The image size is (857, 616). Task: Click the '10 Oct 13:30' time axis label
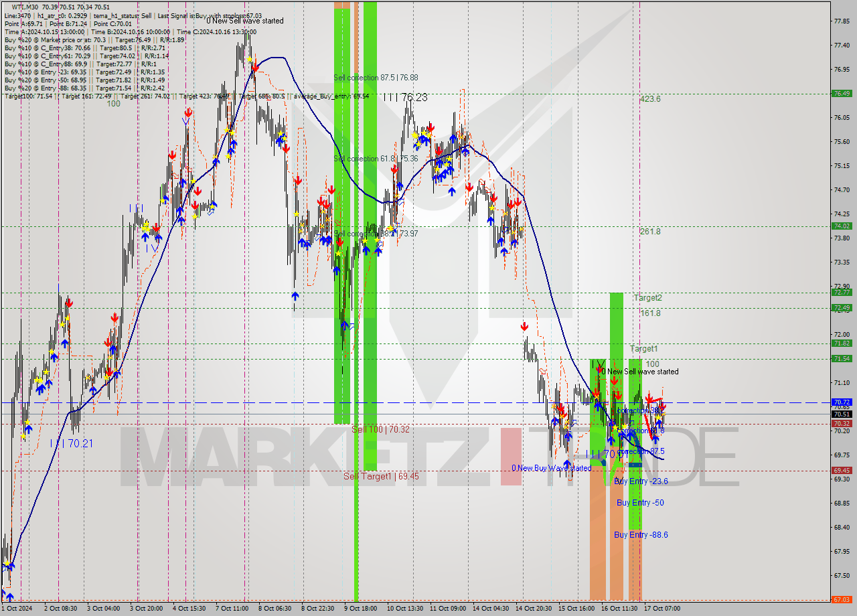point(405,609)
